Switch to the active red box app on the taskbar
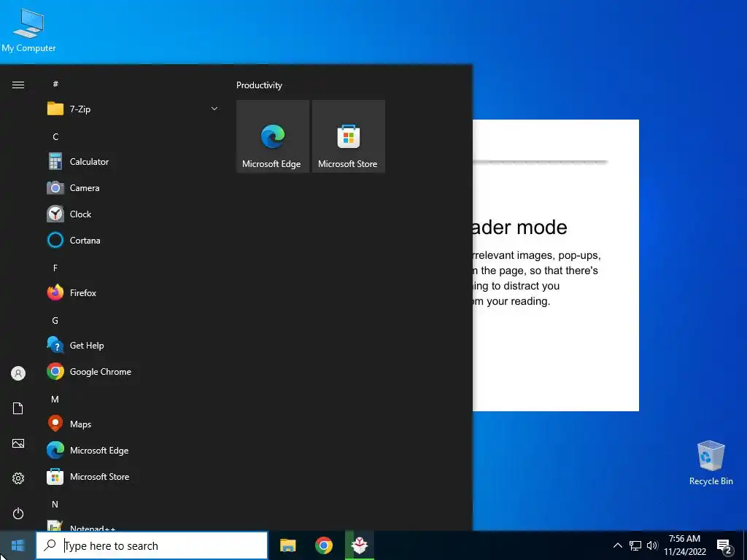 click(x=360, y=545)
